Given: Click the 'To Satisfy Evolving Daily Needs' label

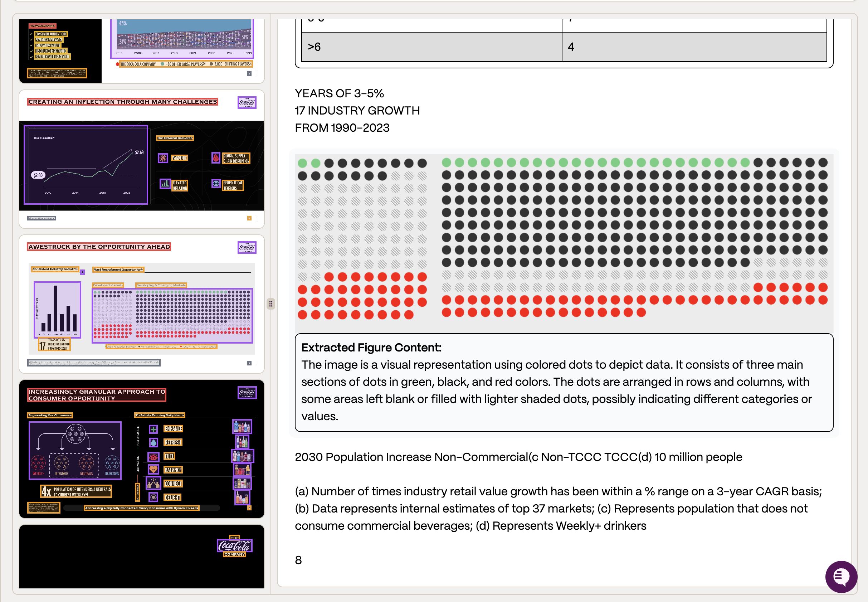Looking at the screenshot, I should (160, 415).
